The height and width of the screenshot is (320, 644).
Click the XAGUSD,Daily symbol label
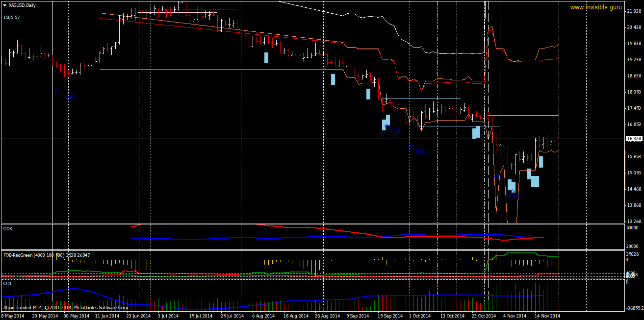pos(23,5)
